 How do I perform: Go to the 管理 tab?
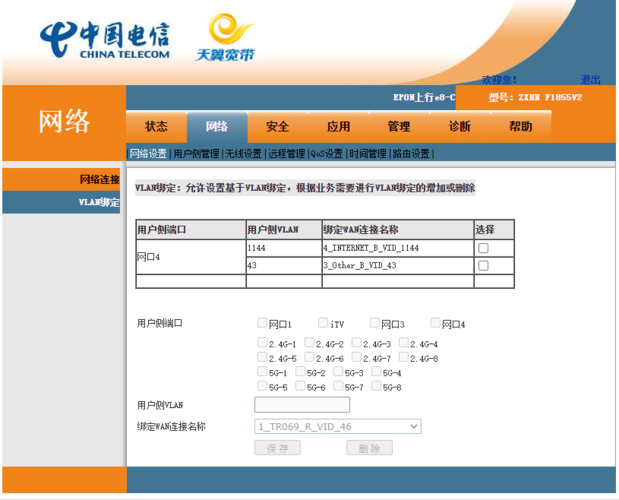tap(400, 127)
